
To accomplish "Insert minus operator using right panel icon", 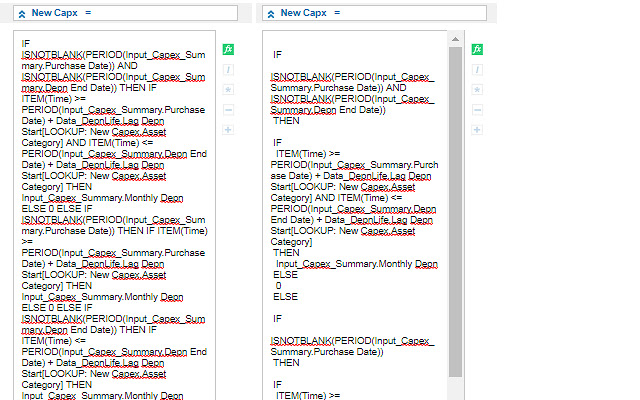I will [x=477, y=110].
